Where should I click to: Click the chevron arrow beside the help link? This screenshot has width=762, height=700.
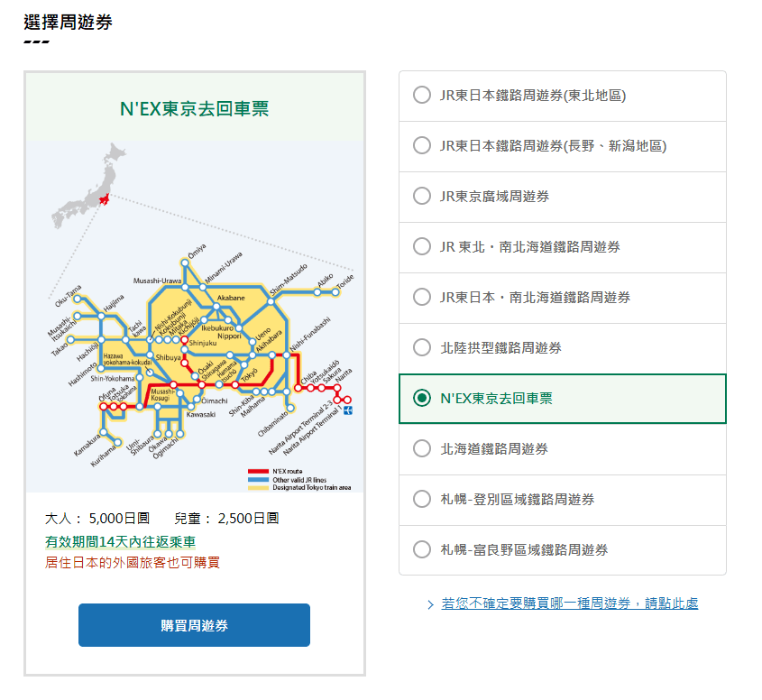click(431, 604)
